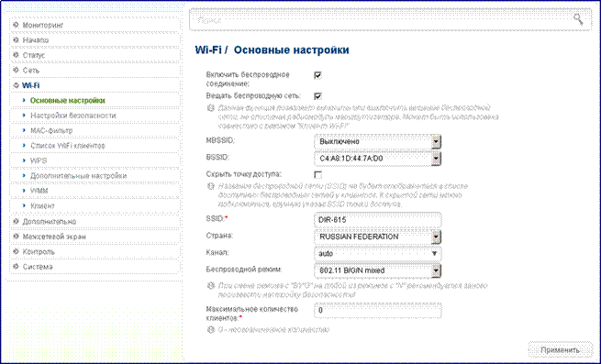Click the hint icon under Скрыть точку доступа
Image resolution: width=601 pixels, height=364 pixels.
coord(210,187)
